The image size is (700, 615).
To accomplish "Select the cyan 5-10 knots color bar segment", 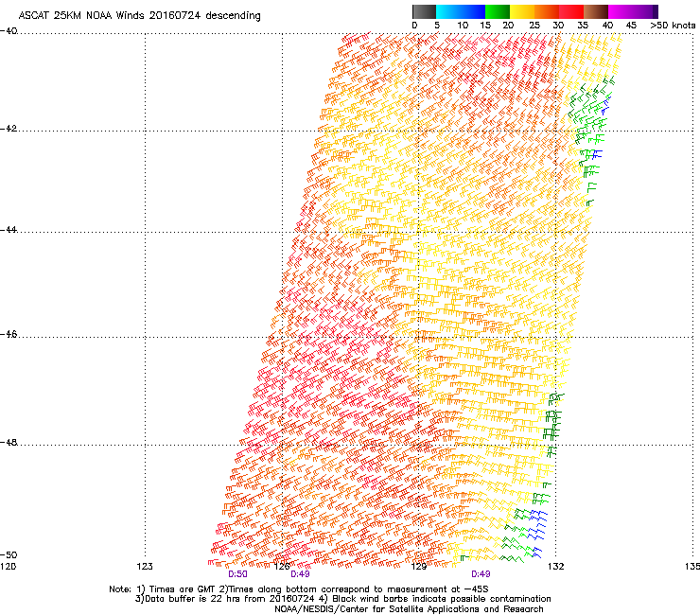I will pos(448,11).
